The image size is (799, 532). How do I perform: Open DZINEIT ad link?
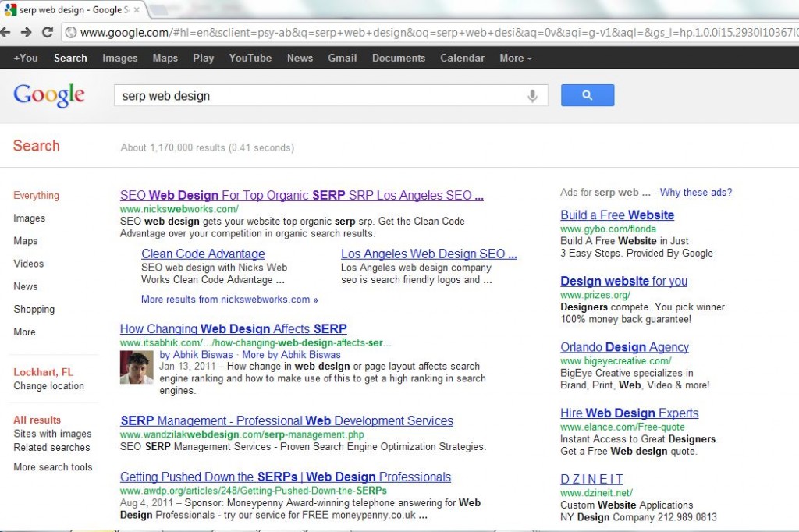[x=591, y=480]
